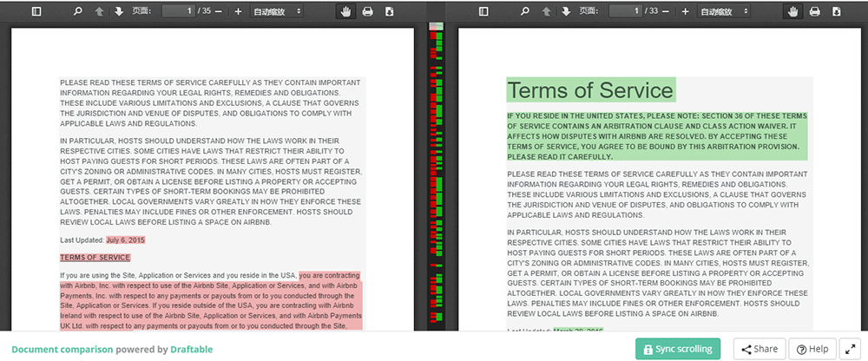Print the left document
Screen dimensions: 868x361
367,11
